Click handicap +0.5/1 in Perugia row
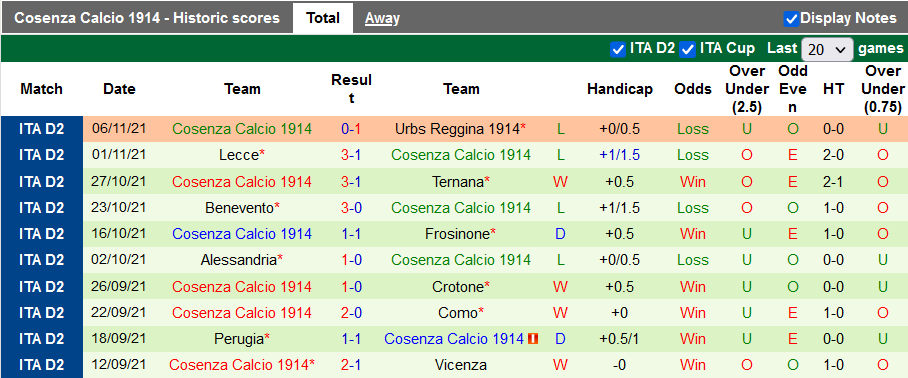The image size is (908, 378). click(x=620, y=339)
